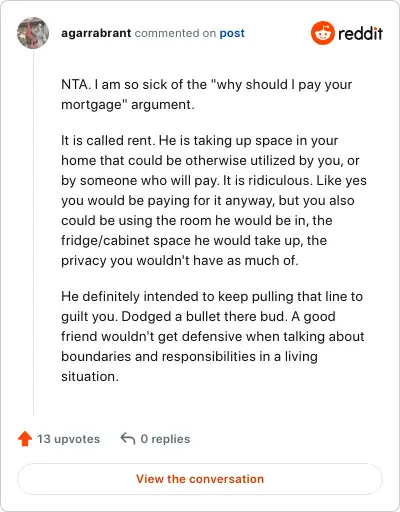Click the Reddit Snoo mascot logo
Image resolution: width=400 pixels, height=512 pixels.
pyautogui.click(x=322, y=33)
